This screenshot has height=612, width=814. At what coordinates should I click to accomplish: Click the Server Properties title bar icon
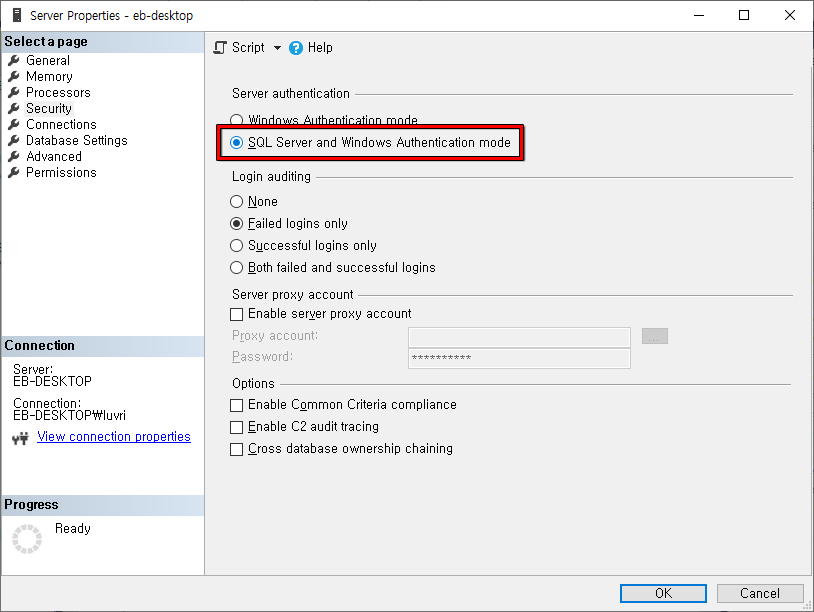click(x=17, y=16)
